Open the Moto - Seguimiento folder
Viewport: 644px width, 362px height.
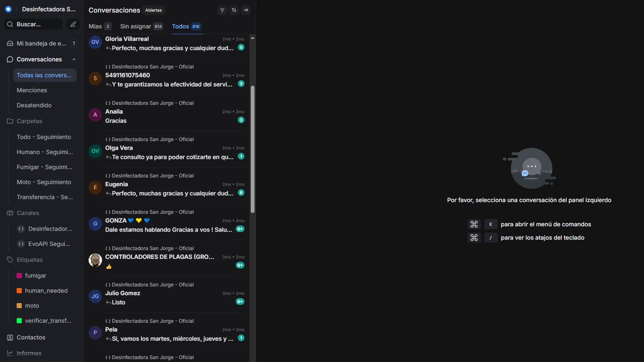(45, 182)
